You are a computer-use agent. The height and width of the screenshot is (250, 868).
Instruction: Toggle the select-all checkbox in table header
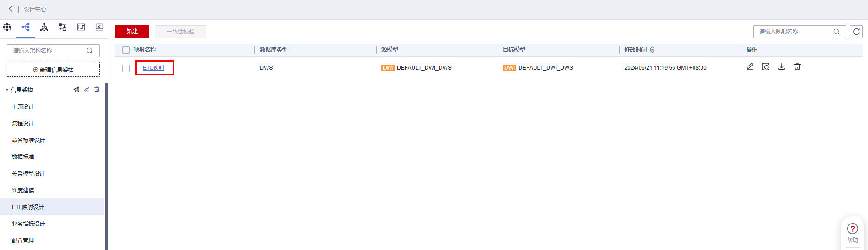tap(126, 50)
